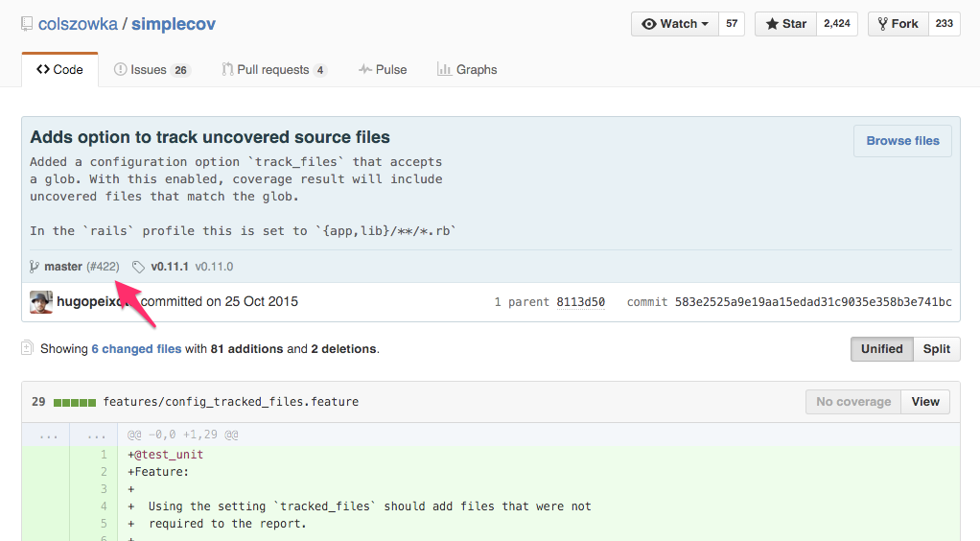Expand the hidden diff lines above line 1
This screenshot has height=541, width=980.
click(48, 435)
